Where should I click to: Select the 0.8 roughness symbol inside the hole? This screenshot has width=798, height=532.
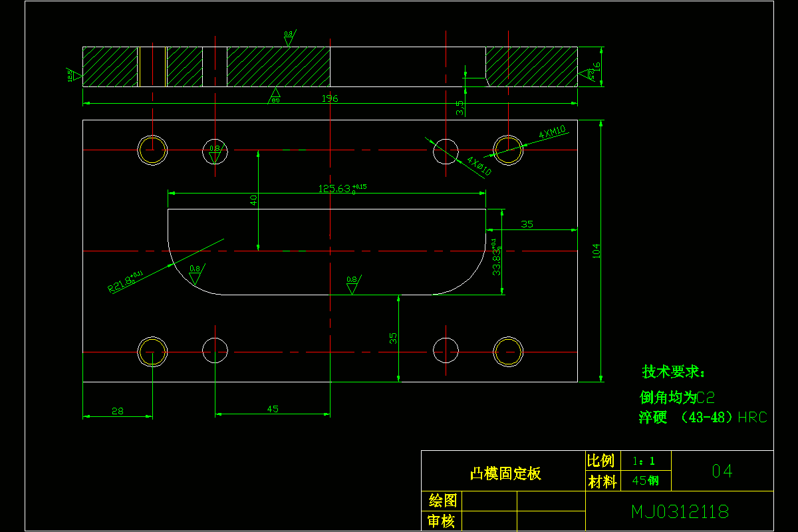[x=215, y=154]
